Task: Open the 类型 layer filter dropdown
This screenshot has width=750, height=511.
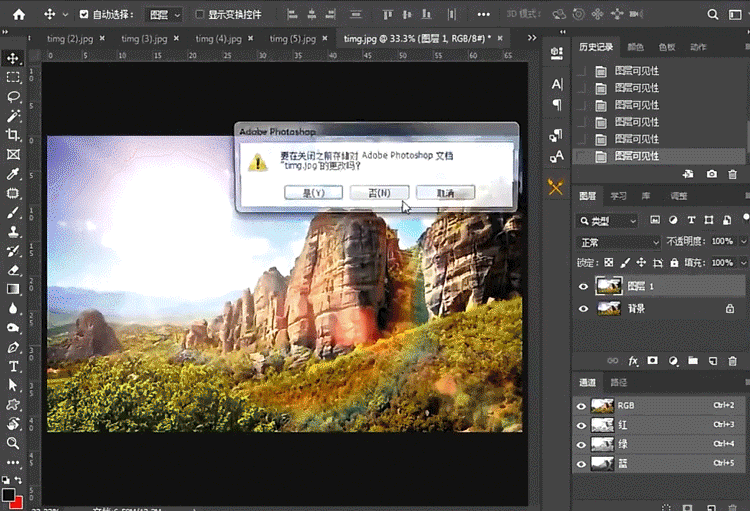Action: (x=607, y=221)
